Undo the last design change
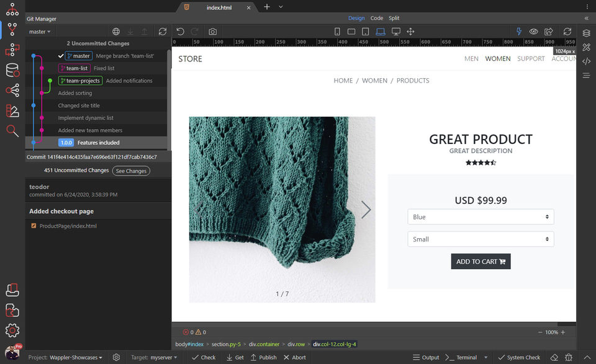 (x=180, y=32)
